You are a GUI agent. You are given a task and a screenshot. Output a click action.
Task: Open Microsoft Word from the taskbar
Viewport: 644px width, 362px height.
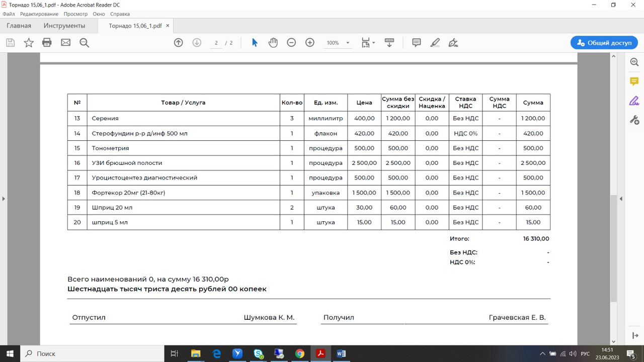click(341, 353)
